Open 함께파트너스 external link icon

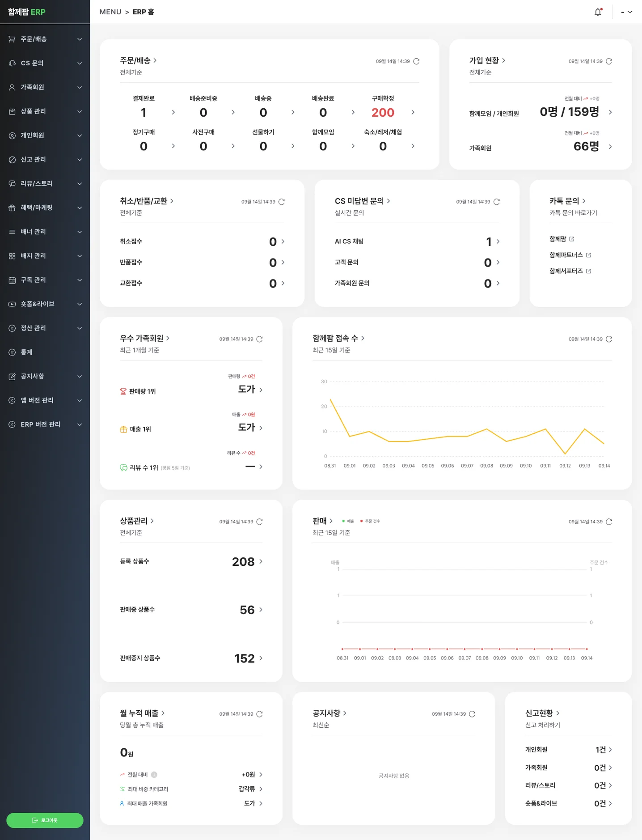point(588,255)
